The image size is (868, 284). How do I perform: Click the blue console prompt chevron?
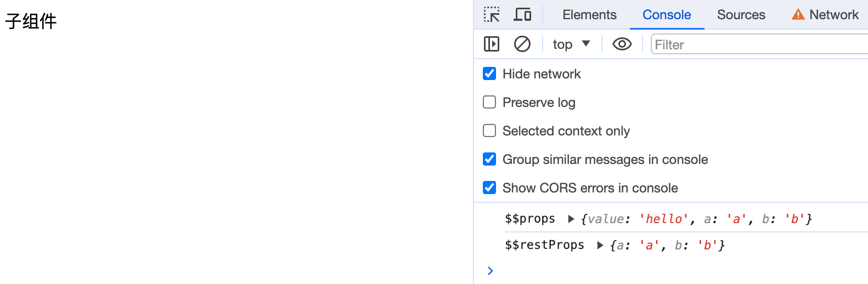491,271
